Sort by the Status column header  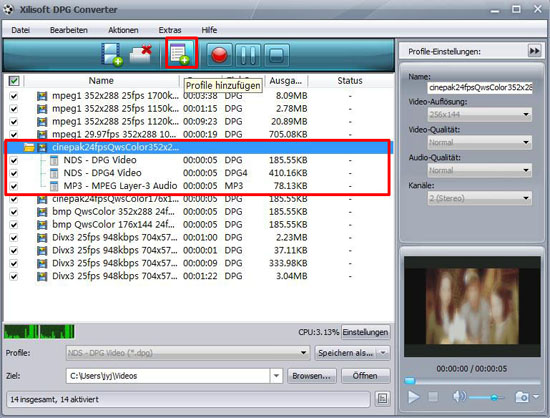click(350, 81)
